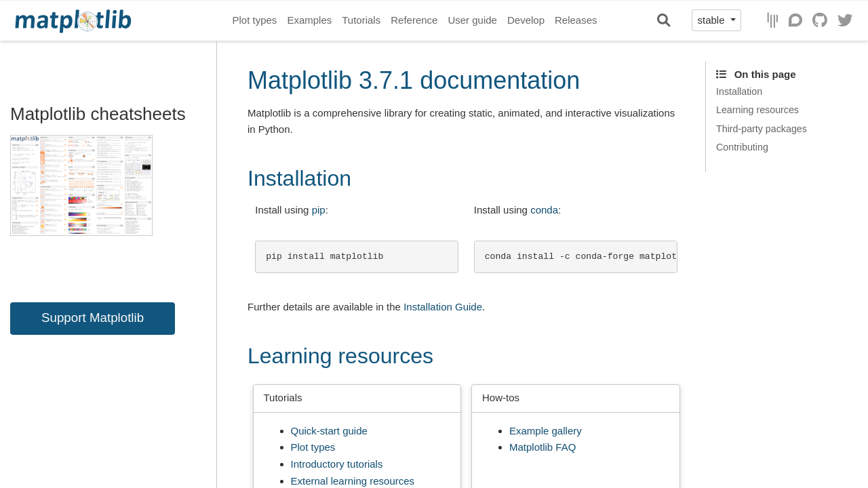Click the Matplotlib cheatsheets heading
868x488 pixels.
click(x=98, y=114)
